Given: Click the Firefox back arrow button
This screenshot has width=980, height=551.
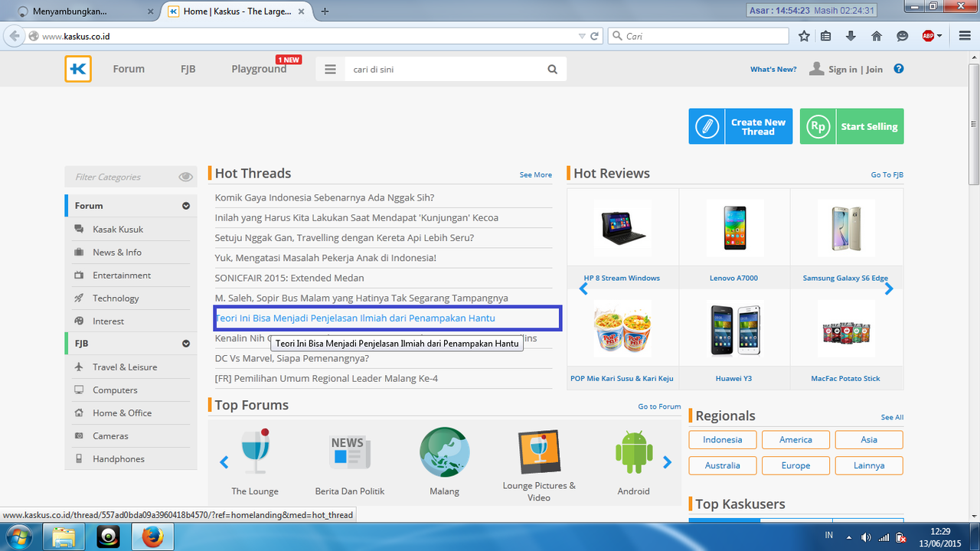Looking at the screenshot, I should click(14, 36).
